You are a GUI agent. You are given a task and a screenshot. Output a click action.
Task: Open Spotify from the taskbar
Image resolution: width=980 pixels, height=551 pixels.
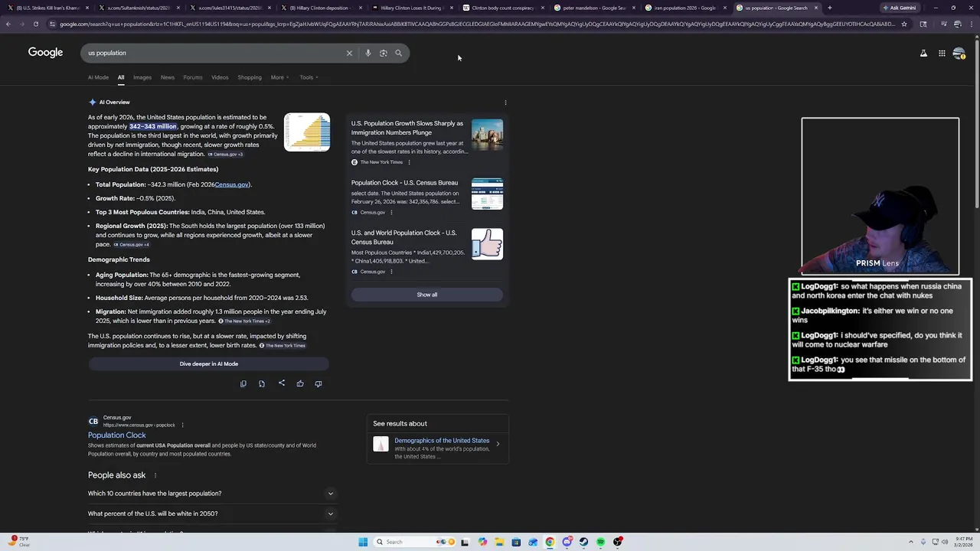(600, 542)
